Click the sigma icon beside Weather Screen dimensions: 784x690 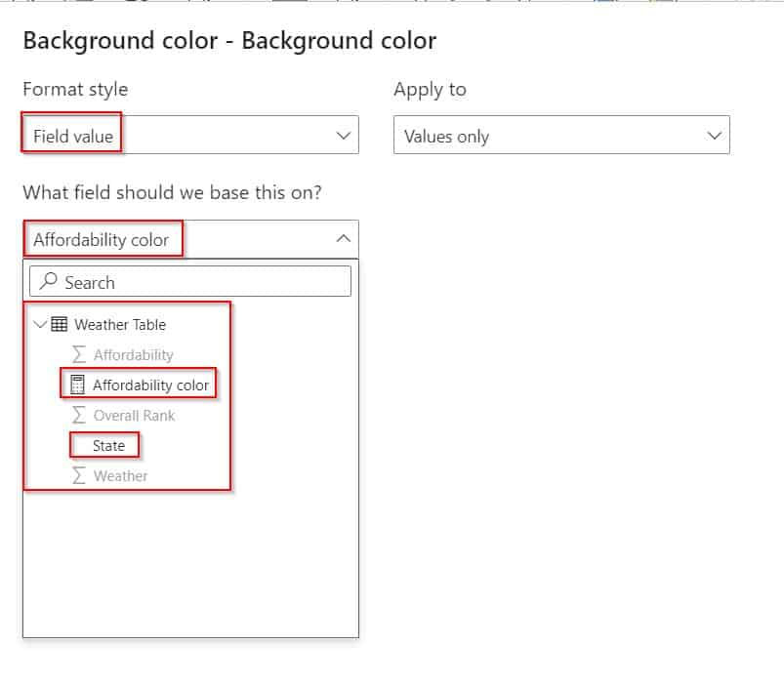pyautogui.click(x=78, y=475)
